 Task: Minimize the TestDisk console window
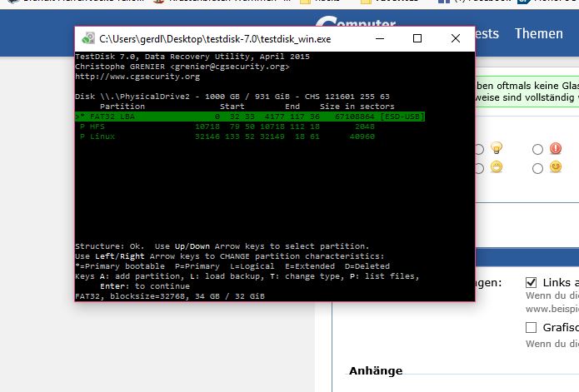tap(380, 38)
